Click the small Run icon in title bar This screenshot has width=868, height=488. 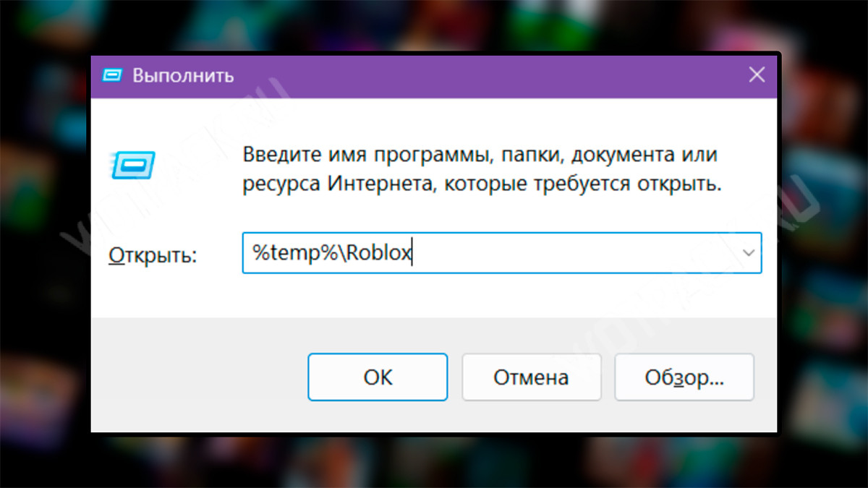click(112, 75)
